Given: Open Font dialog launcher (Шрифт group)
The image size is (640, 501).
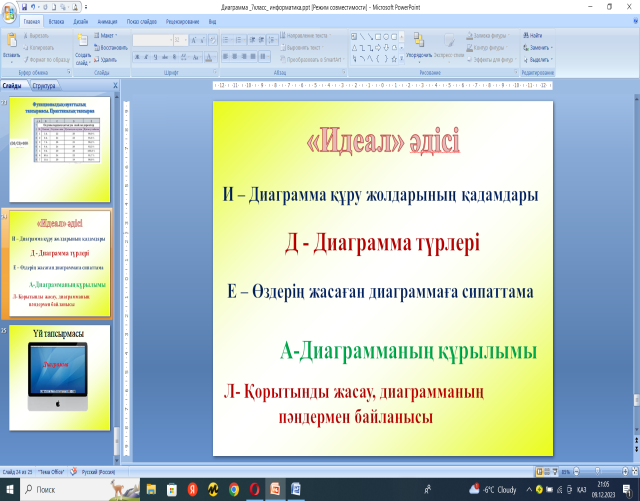Looking at the screenshot, I should (x=215, y=72).
